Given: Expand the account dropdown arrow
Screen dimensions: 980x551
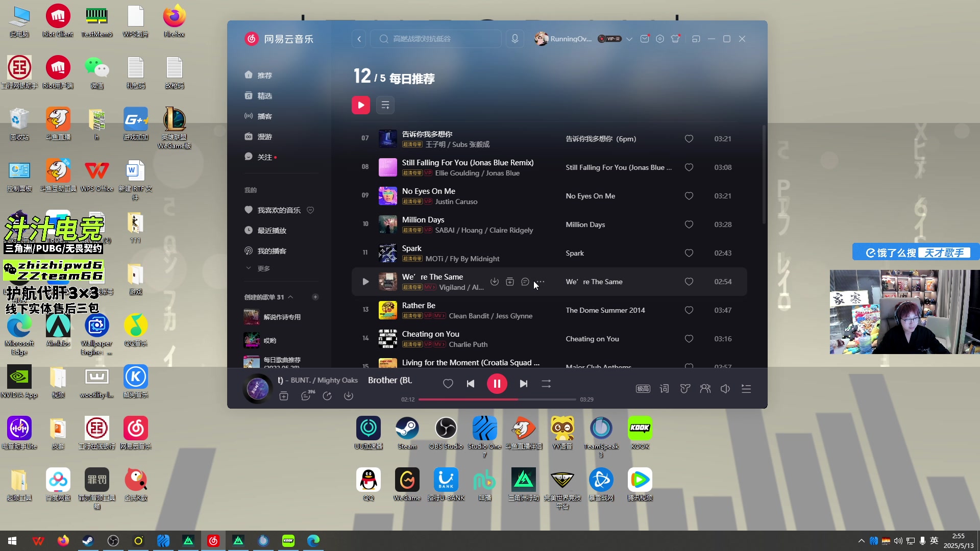Looking at the screenshot, I should click(629, 39).
